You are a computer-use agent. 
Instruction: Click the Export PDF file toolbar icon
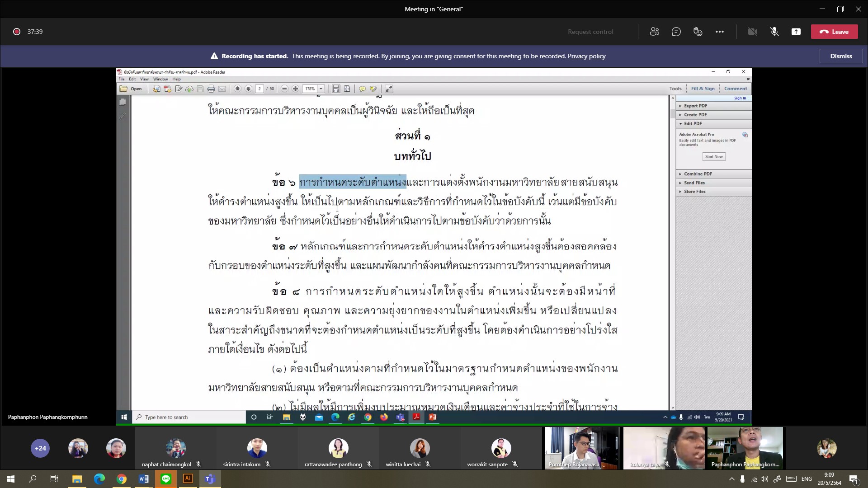click(156, 89)
